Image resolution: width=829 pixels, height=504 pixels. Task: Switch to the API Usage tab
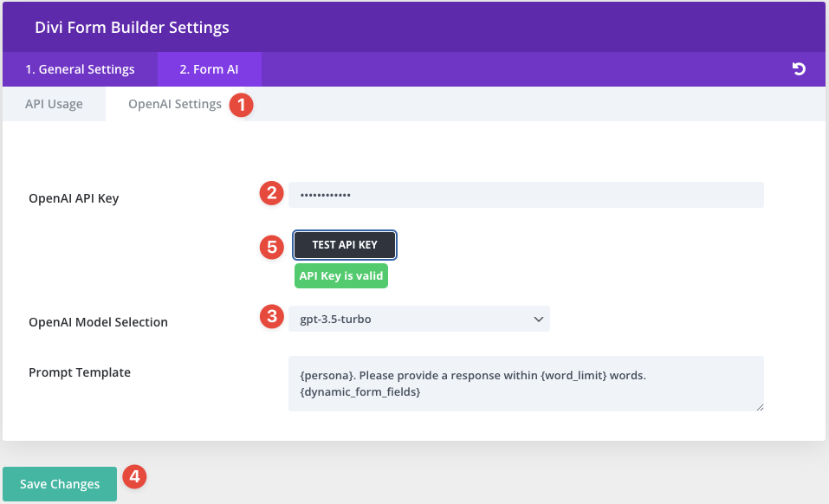tap(52, 103)
